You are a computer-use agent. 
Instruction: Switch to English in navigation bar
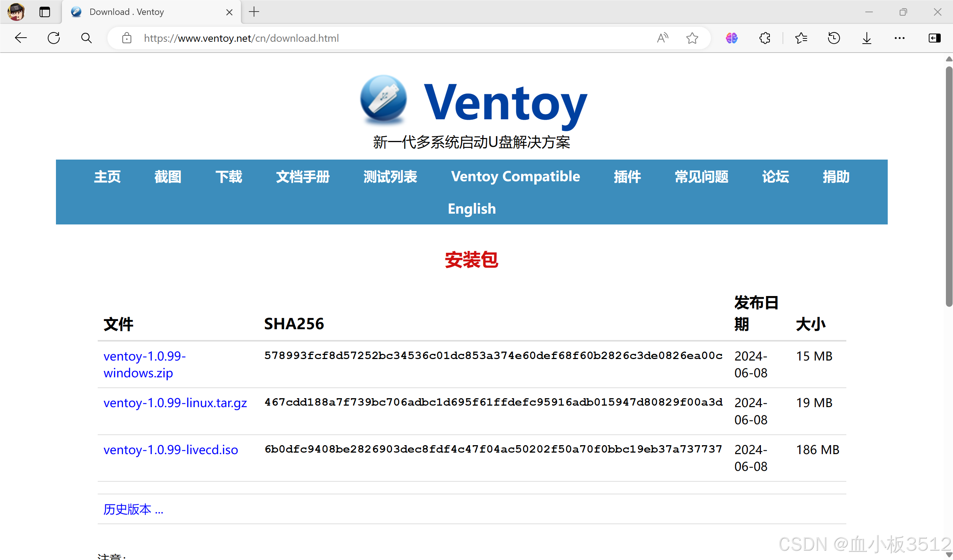click(x=472, y=209)
